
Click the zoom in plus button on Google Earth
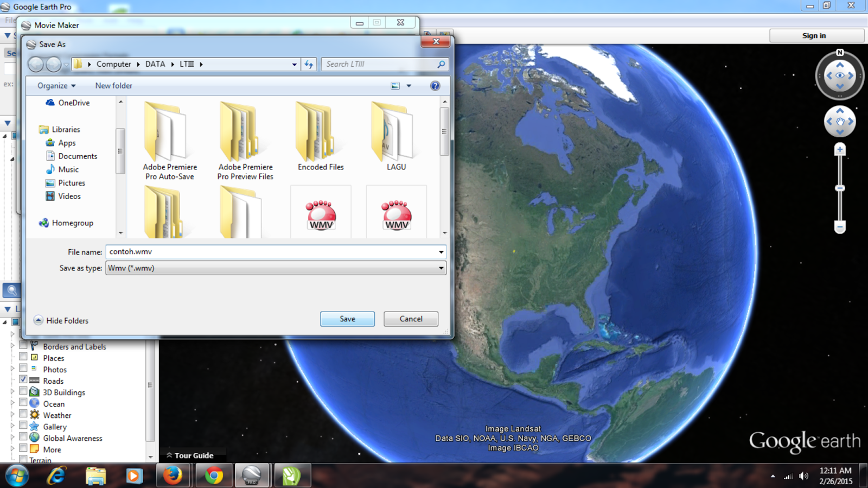840,149
